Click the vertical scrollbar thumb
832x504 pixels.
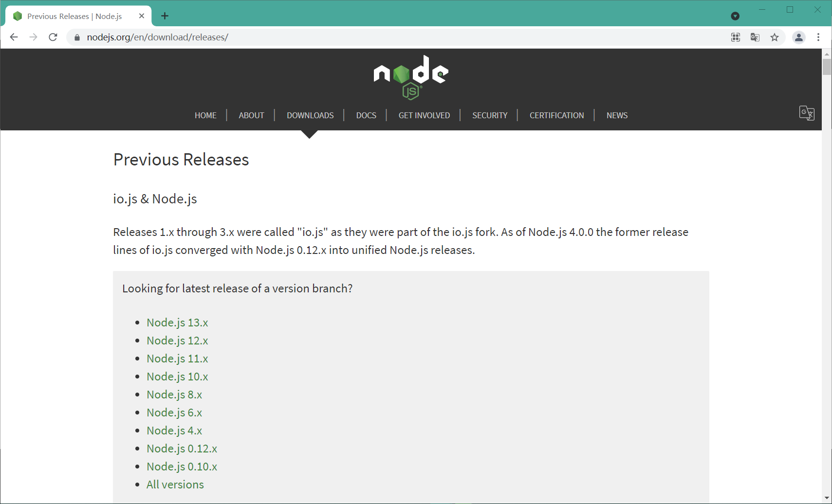[x=827, y=67]
